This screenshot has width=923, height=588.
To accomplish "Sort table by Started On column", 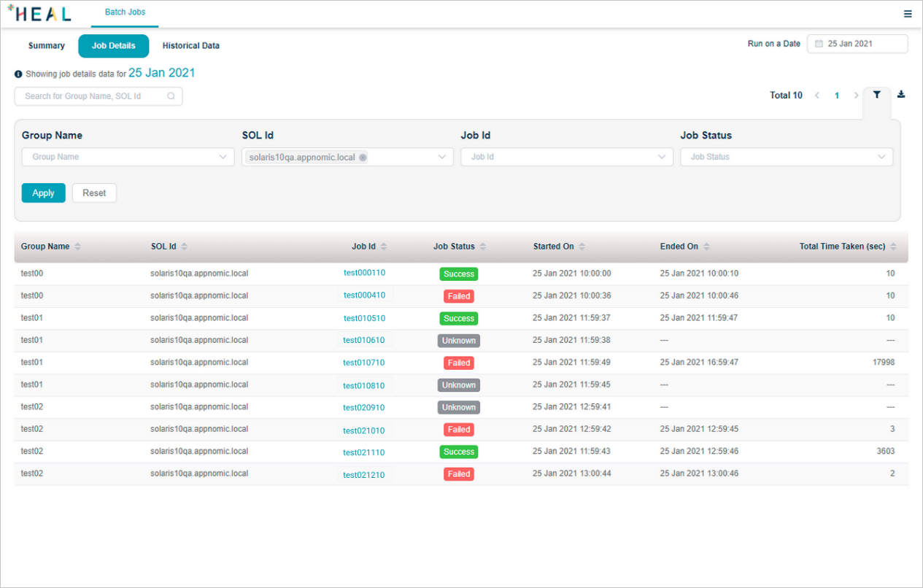I will [582, 247].
